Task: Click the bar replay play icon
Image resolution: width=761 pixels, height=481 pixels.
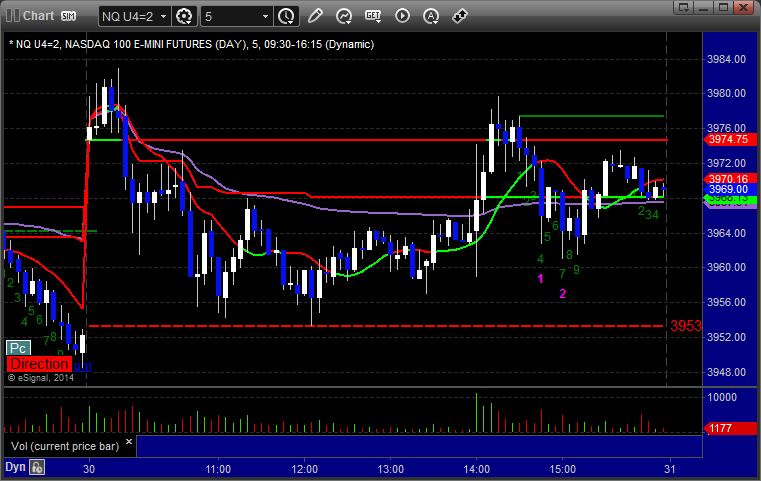Action: [402, 16]
